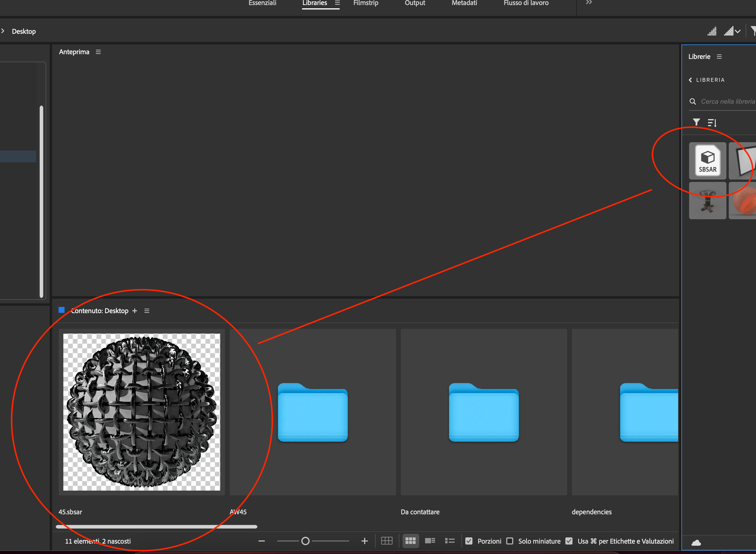Open thumbnail quality dropdown chevron
The height and width of the screenshot is (554, 756).
tap(739, 31)
